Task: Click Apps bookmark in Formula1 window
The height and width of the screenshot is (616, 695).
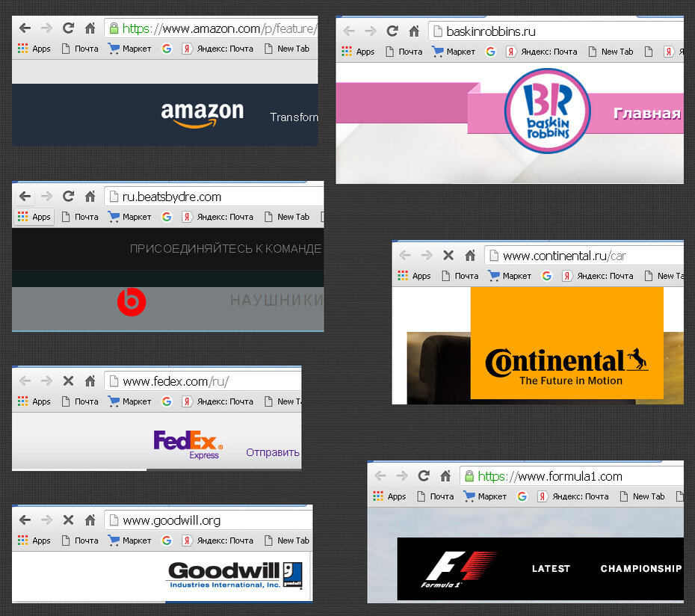Action: [x=389, y=496]
